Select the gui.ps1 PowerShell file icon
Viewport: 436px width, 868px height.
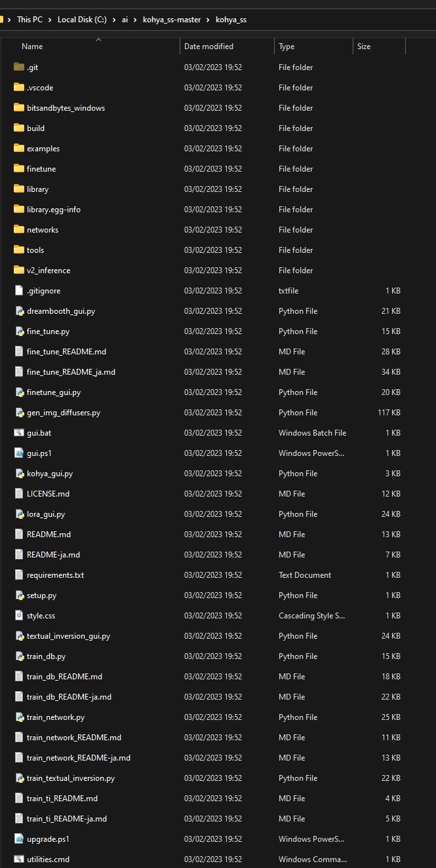19,453
